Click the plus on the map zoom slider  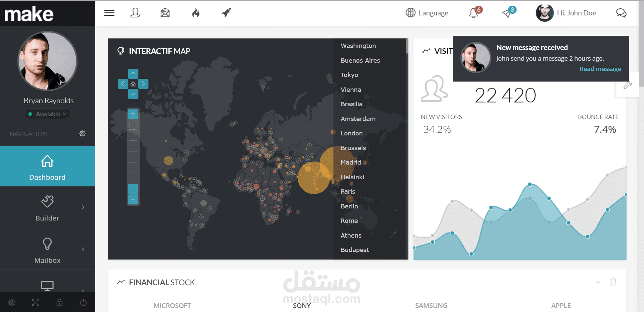pos(133,114)
